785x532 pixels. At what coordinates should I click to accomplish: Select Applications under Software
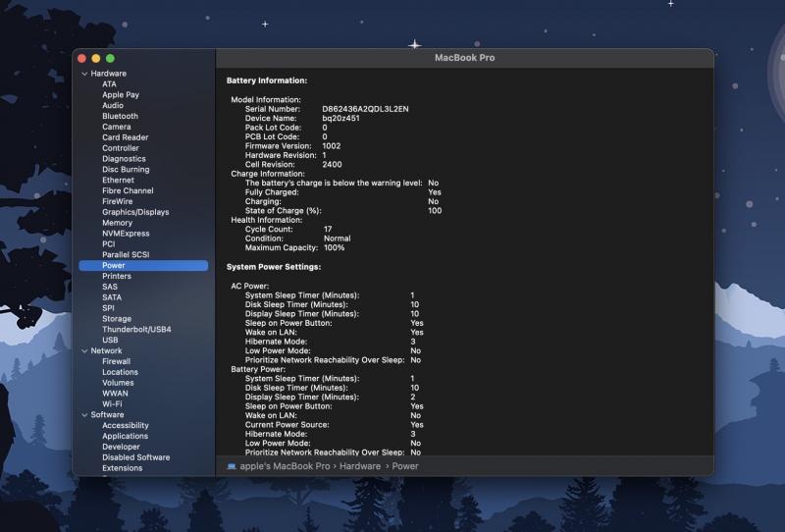tap(126, 437)
